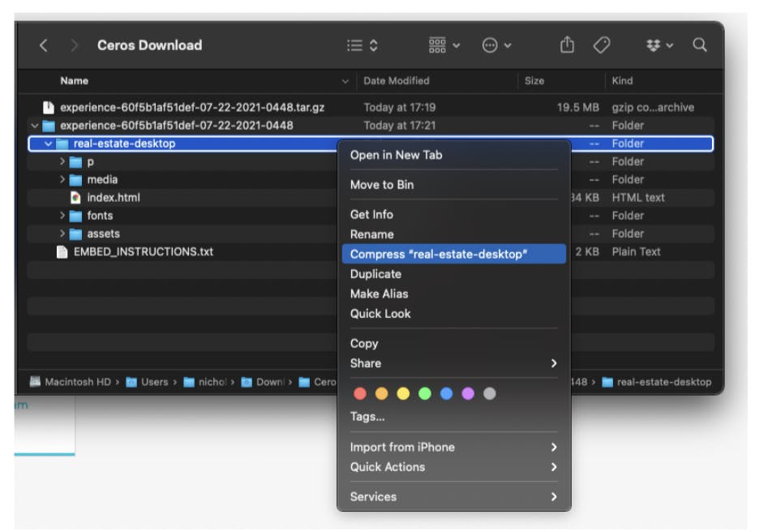Expand the media folder
Image resolution: width=759 pixels, height=532 pixels.
coord(62,180)
